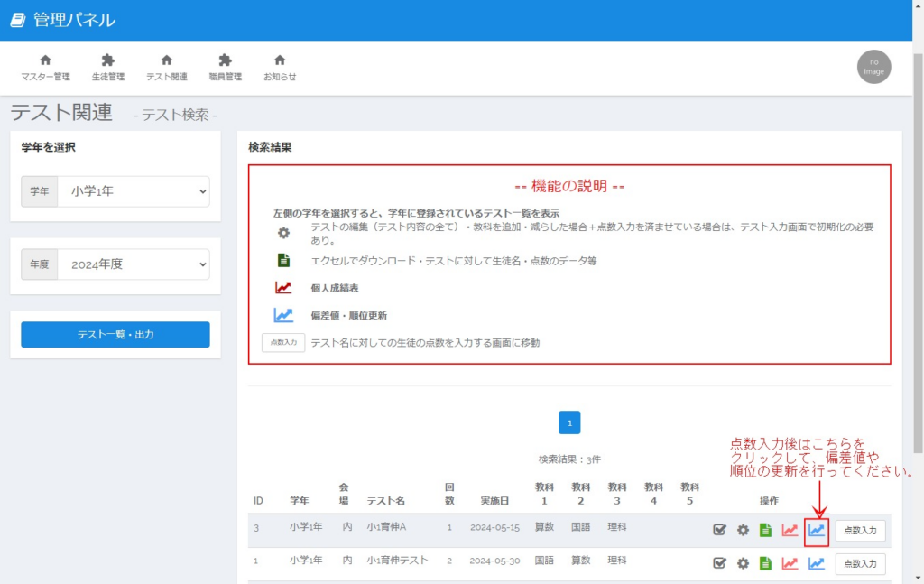924x584 pixels.
Task: Open the 職員管理 menu
Action: 226,68
